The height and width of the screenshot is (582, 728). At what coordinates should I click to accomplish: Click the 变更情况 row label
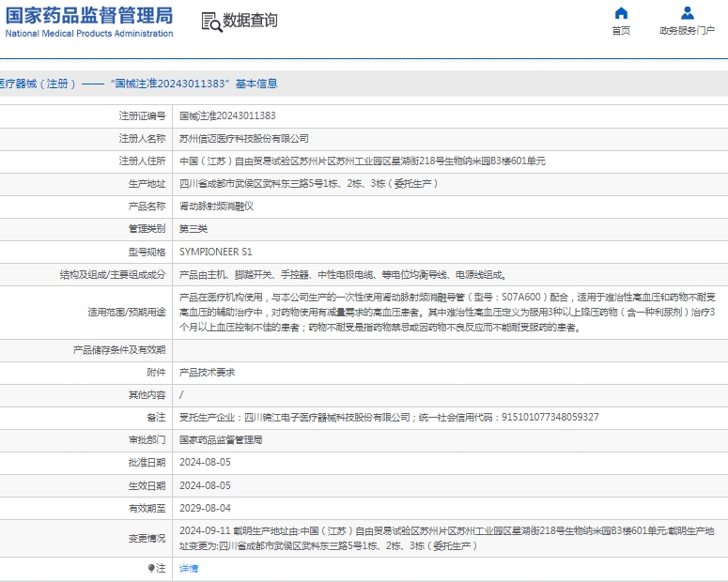(x=147, y=539)
